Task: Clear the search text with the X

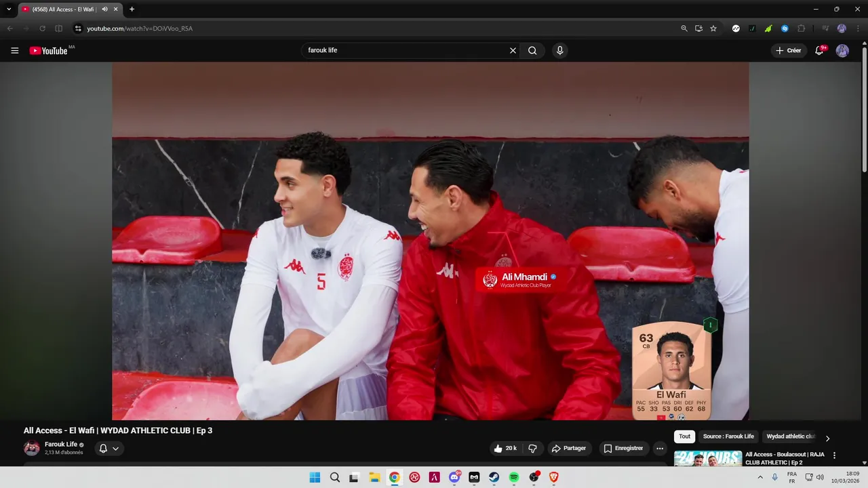Action: (x=513, y=50)
